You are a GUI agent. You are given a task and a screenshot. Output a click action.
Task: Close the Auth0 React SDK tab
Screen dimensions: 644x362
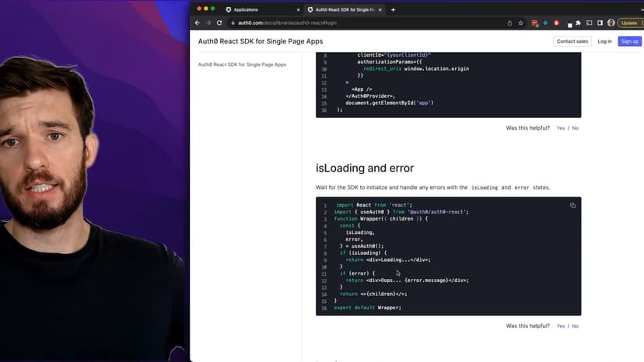coord(381,9)
